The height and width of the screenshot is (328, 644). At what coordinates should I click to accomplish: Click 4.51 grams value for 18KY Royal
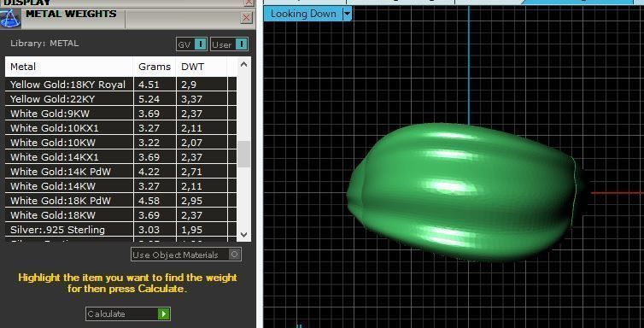149,85
